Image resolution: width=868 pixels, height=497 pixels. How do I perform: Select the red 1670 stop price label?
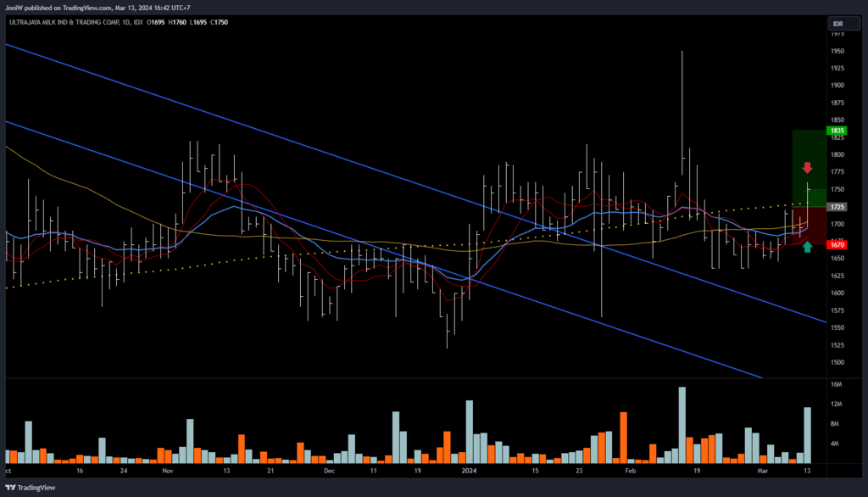click(837, 244)
